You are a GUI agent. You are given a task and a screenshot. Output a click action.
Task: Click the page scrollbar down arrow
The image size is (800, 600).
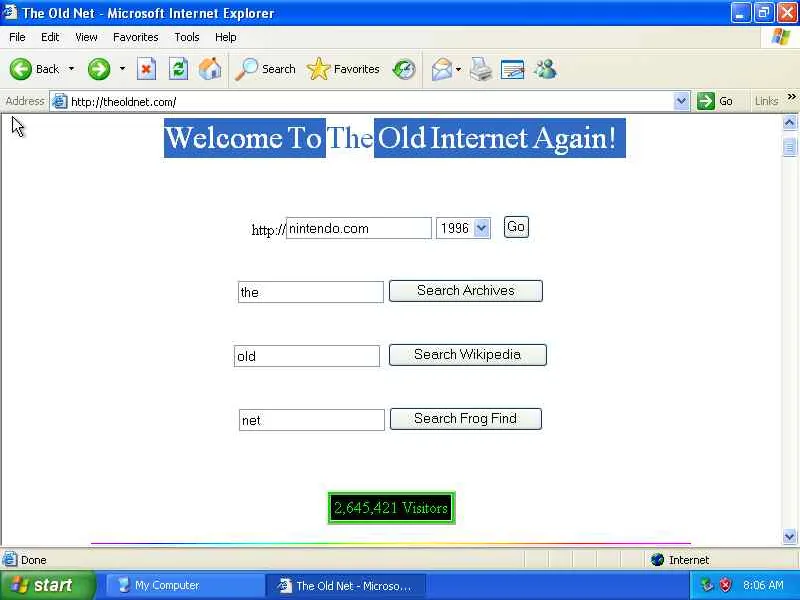point(789,536)
